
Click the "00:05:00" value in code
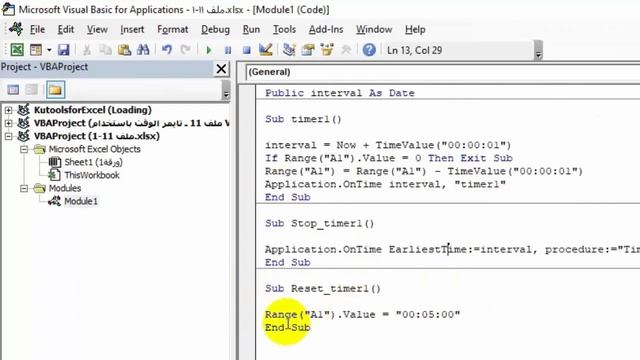[x=428, y=314]
